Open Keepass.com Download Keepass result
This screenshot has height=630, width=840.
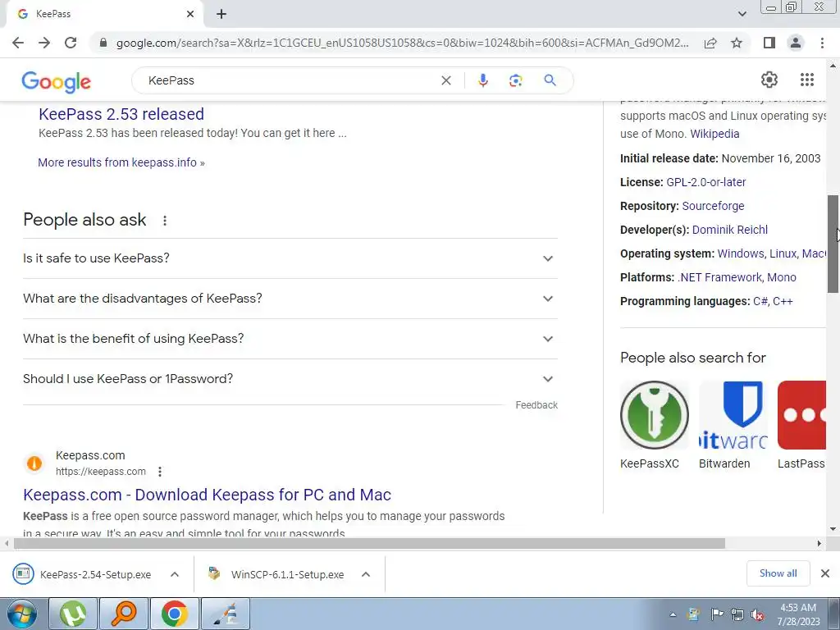207,495
